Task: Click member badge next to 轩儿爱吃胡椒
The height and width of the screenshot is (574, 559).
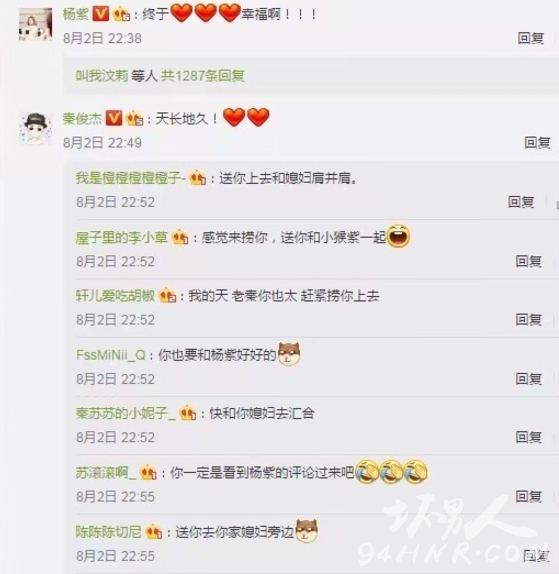Action: tap(168, 296)
